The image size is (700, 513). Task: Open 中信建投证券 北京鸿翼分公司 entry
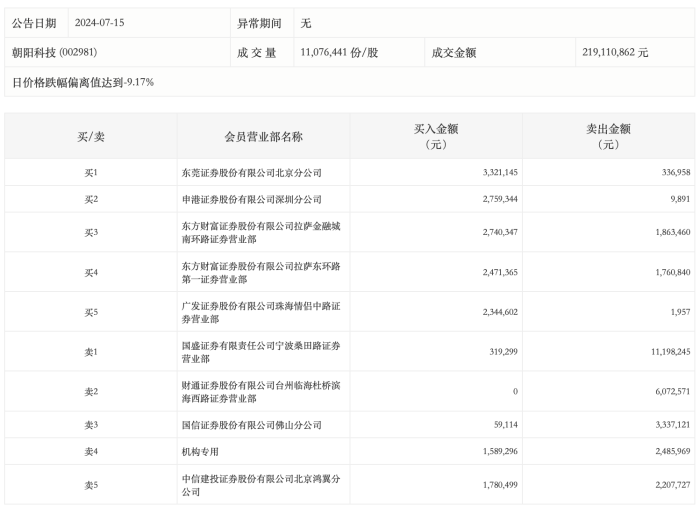pyautogui.click(x=262, y=485)
